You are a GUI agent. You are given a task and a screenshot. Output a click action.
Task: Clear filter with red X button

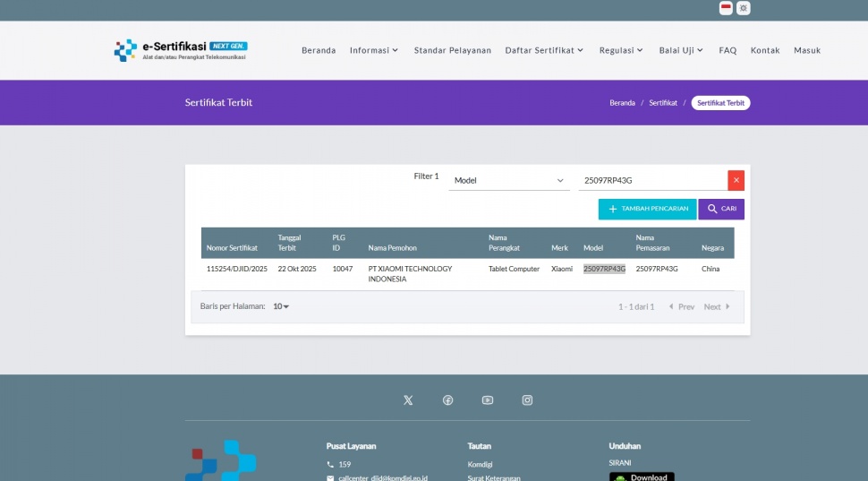736,180
